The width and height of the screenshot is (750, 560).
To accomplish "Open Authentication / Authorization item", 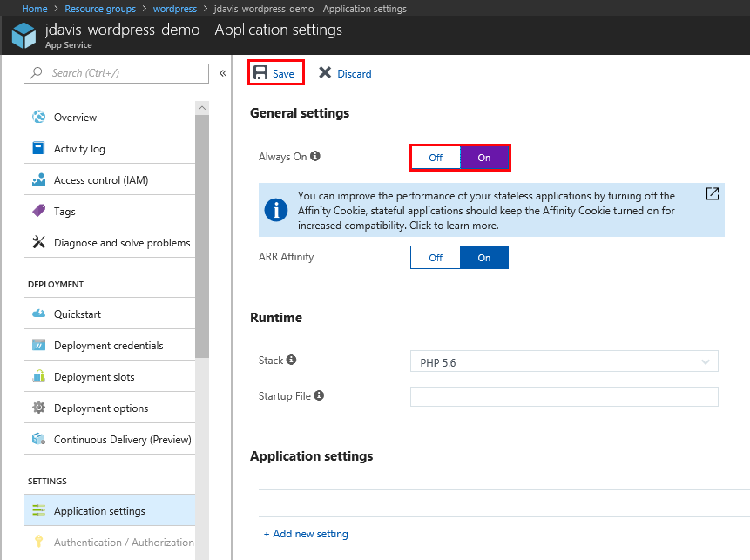I will 109,543.
